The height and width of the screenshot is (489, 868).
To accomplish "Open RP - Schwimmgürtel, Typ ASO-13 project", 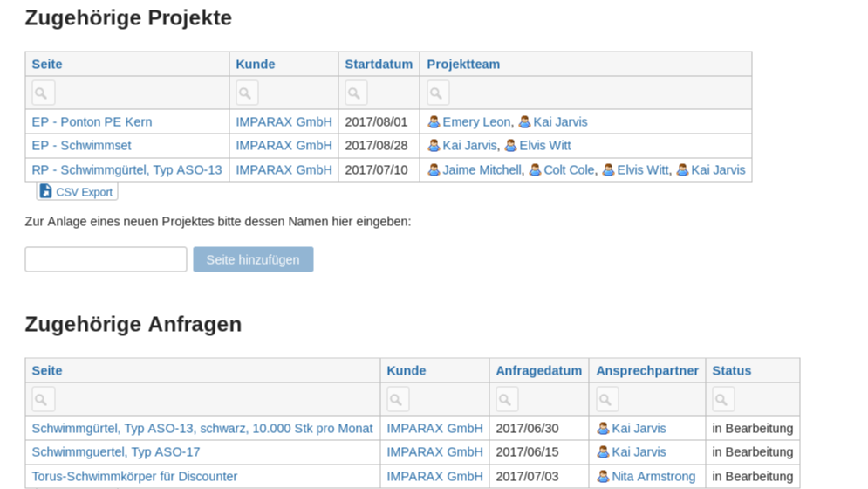I will click(x=126, y=170).
